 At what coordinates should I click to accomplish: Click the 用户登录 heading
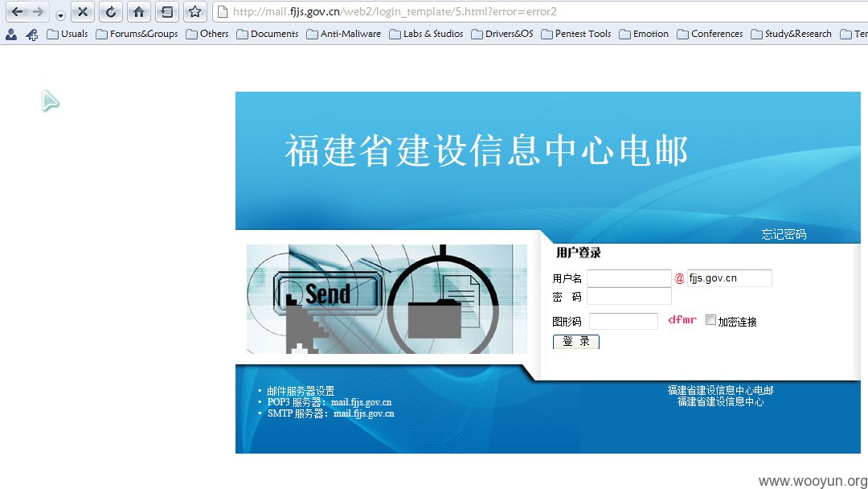point(579,253)
